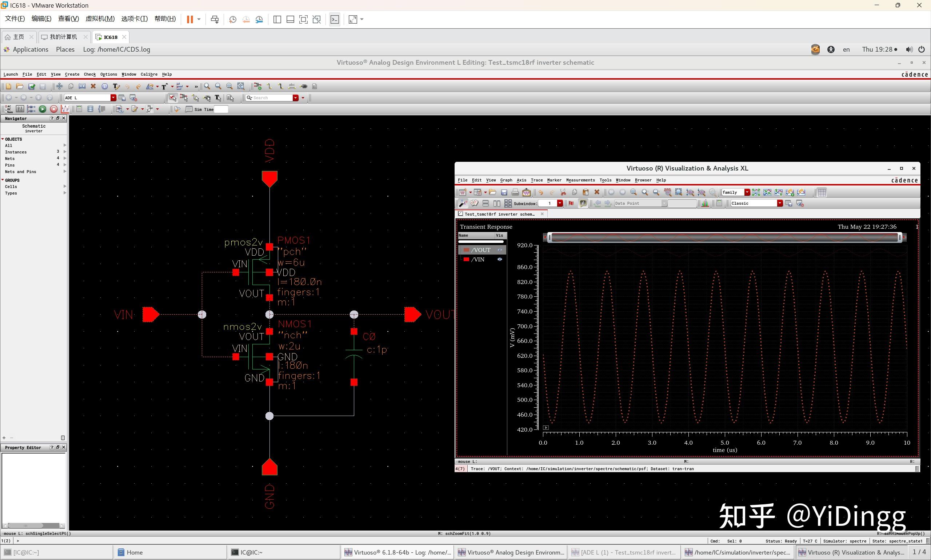
Task: Toggle visibility eye of /VOUT trace
Action: [500, 250]
